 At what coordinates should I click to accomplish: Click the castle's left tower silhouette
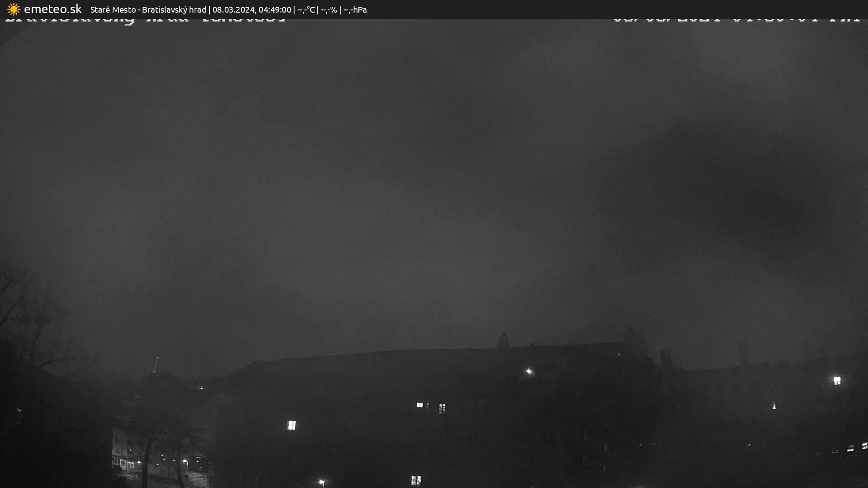[x=503, y=340]
